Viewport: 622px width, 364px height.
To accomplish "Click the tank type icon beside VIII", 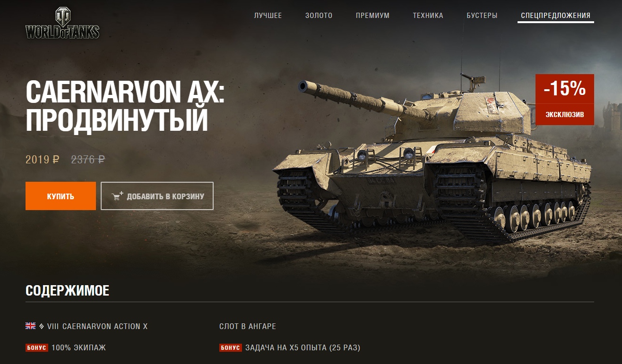I will (42, 326).
